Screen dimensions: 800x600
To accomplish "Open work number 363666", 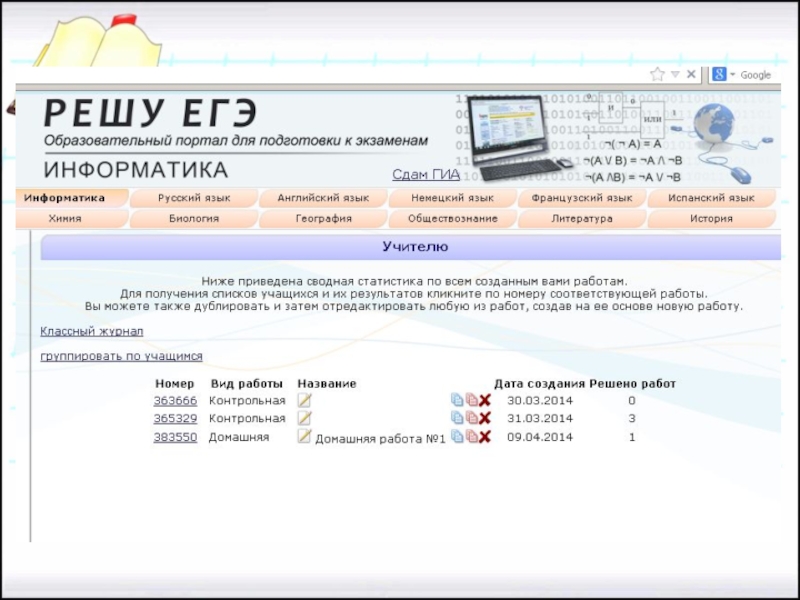I will 175,401.
